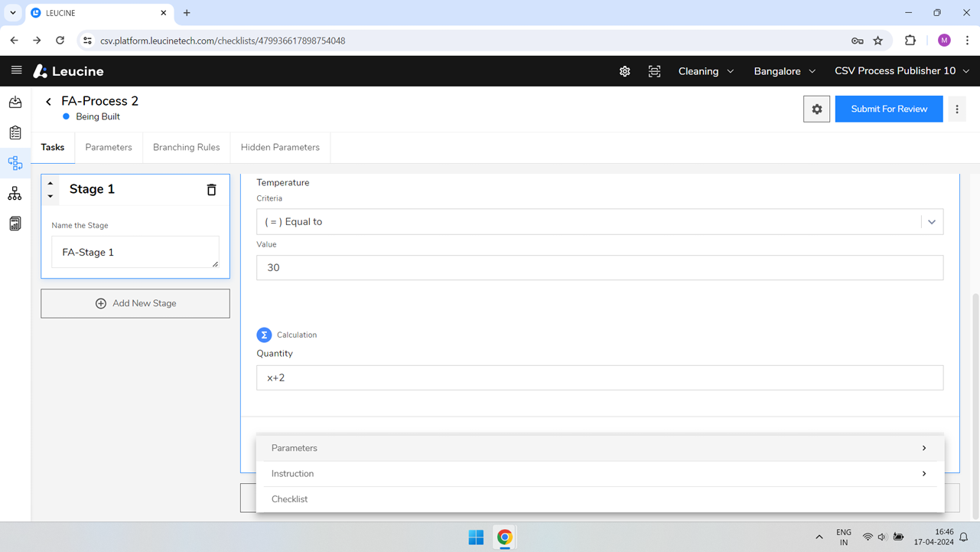Move Stage 1 up with arrow
The height and width of the screenshot is (552, 980).
click(50, 184)
